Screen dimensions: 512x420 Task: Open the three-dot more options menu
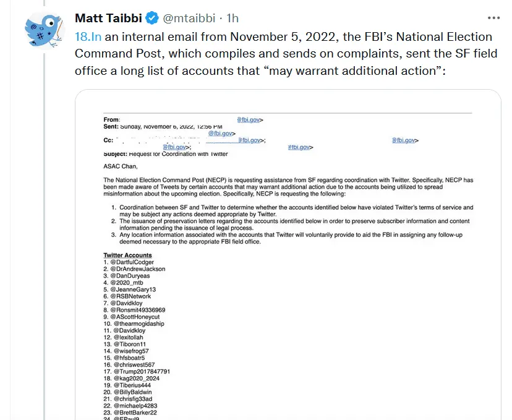[x=493, y=19]
